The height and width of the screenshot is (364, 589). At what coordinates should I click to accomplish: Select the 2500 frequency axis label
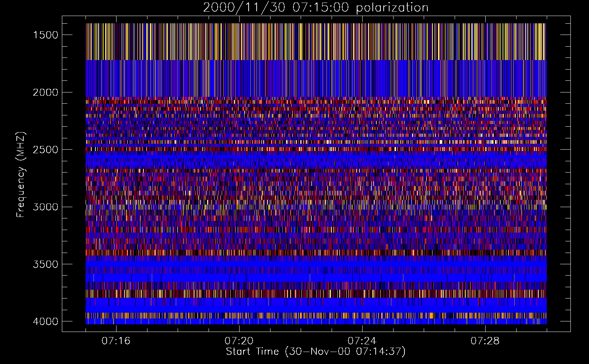pos(46,150)
